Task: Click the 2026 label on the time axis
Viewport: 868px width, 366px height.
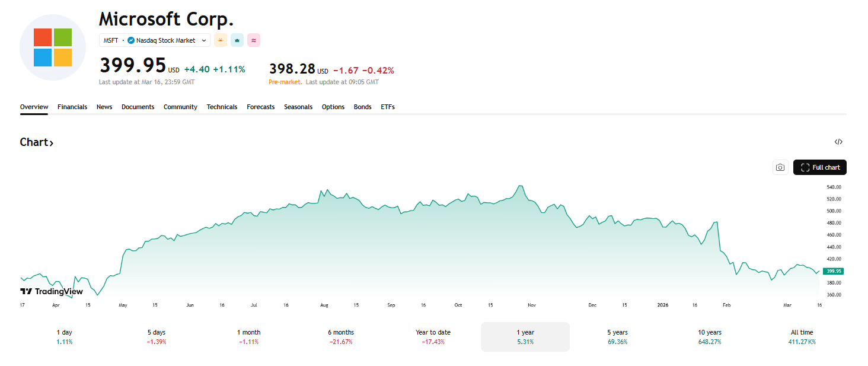Action: [663, 305]
